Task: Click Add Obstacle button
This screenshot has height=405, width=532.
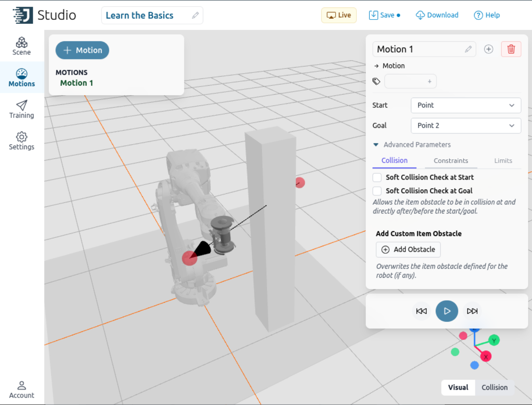Action: point(408,250)
